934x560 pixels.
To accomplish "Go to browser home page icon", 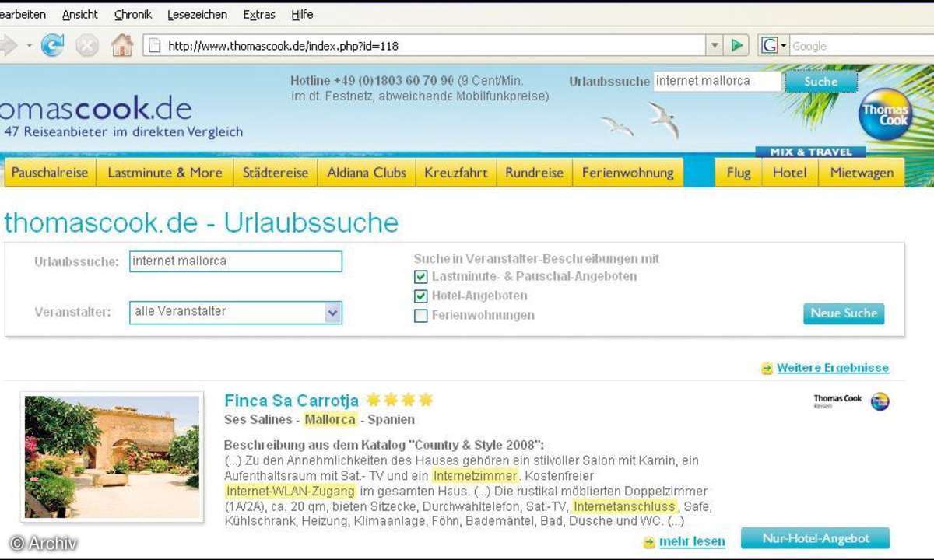I will (122, 45).
